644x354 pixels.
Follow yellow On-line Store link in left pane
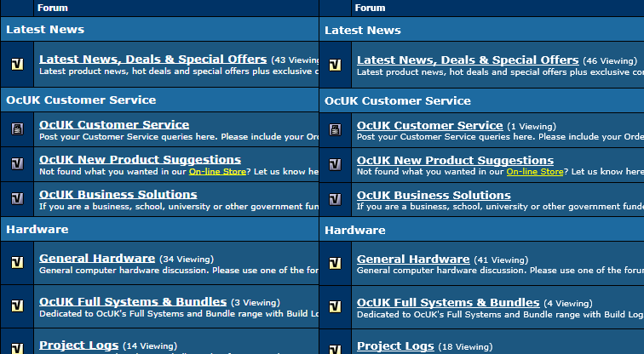tap(217, 171)
